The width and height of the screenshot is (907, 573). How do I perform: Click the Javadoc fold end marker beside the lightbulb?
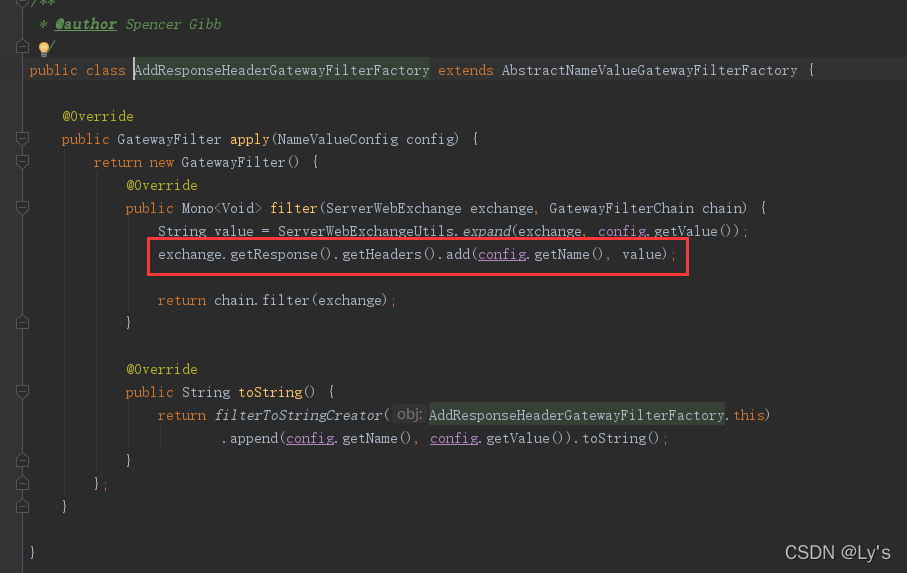23,47
